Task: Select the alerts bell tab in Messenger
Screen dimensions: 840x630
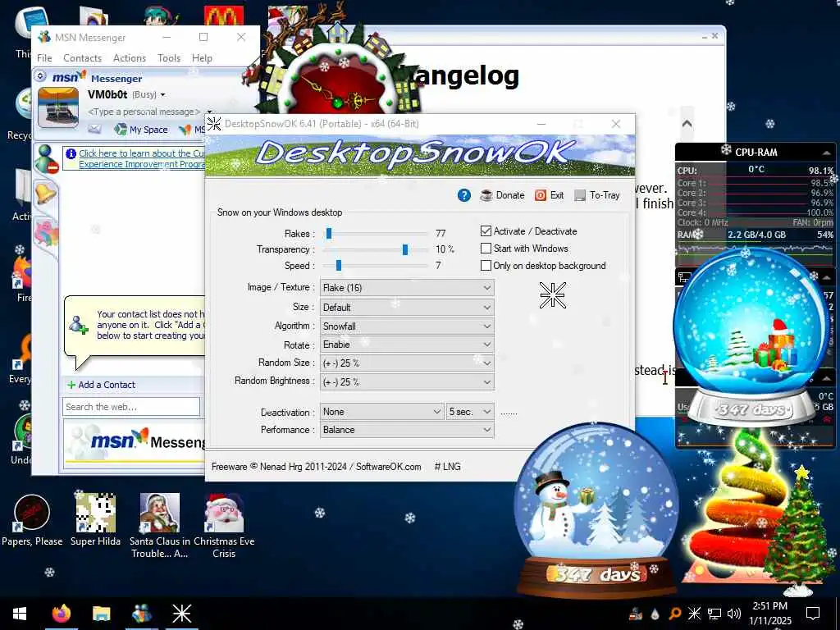Action: [x=46, y=192]
